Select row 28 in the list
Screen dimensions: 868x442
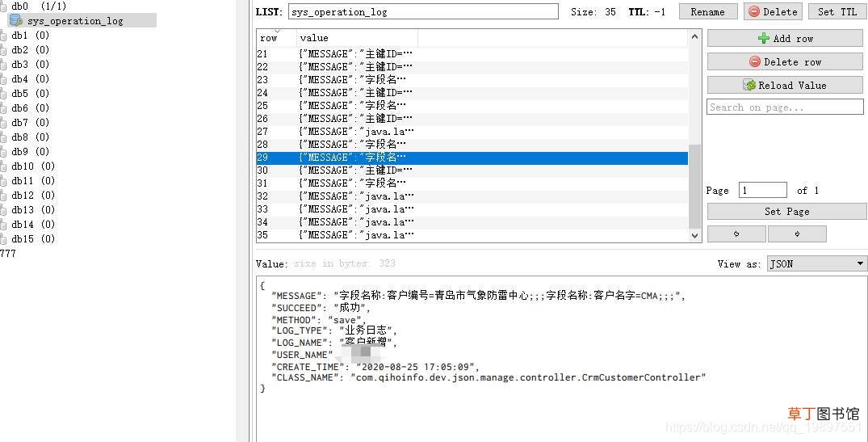[472, 144]
